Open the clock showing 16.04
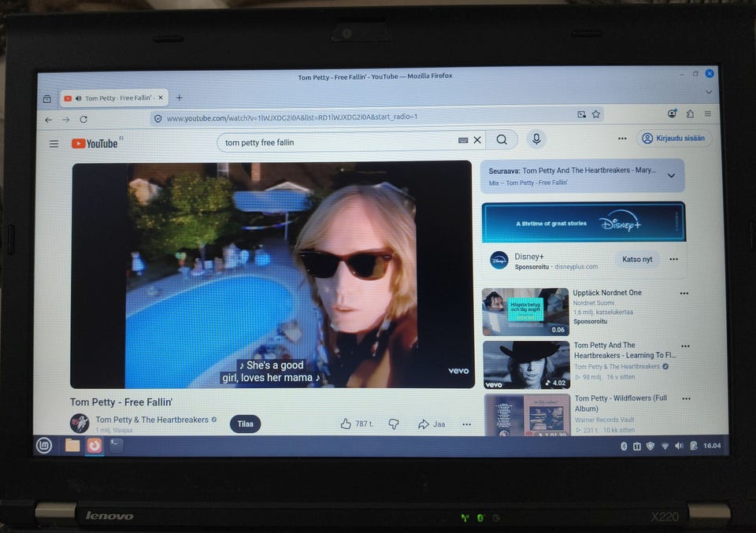This screenshot has height=533, width=756. click(x=712, y=446)
